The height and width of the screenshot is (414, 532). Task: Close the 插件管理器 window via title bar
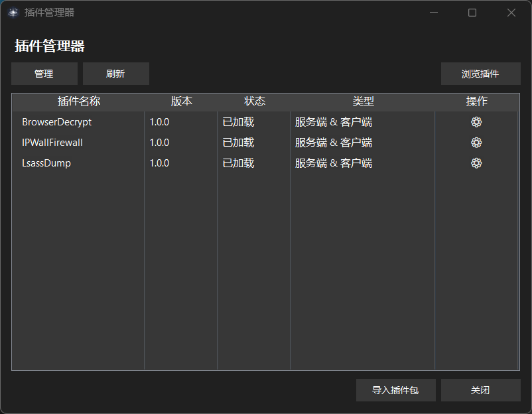[511, 13]
